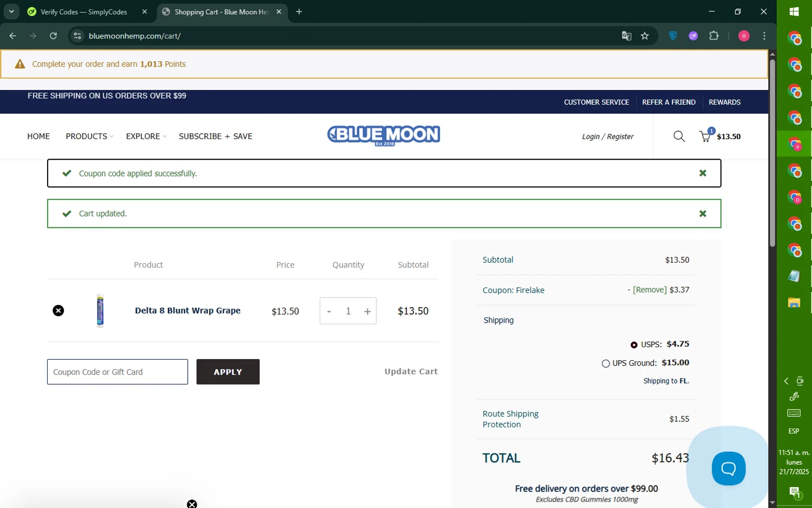
Task: Close the bottom-left popup with X icon
Action: pos(192,504)
